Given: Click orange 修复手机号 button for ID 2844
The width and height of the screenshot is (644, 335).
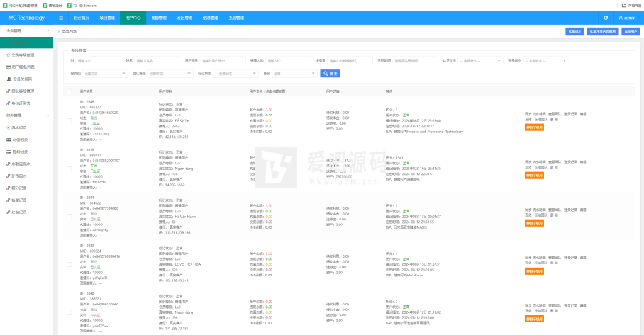Looking at the screenshot, I should [x=535, y=223].
